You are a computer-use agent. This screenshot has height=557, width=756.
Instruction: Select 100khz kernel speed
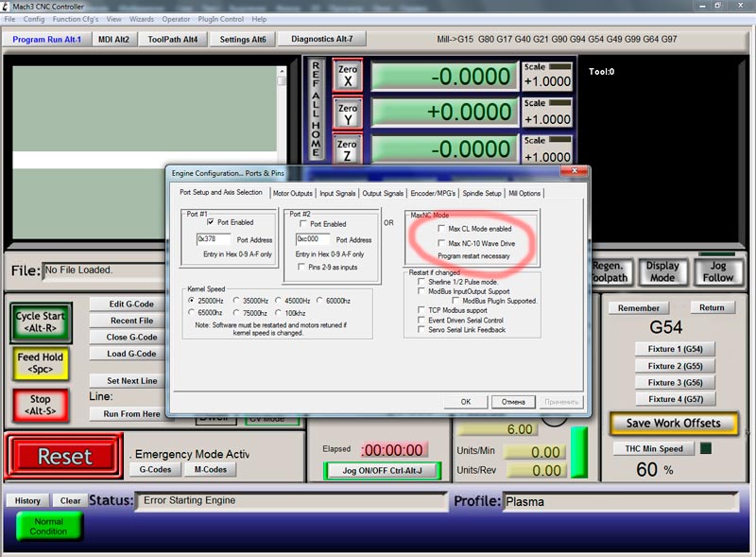pos(278,312)
